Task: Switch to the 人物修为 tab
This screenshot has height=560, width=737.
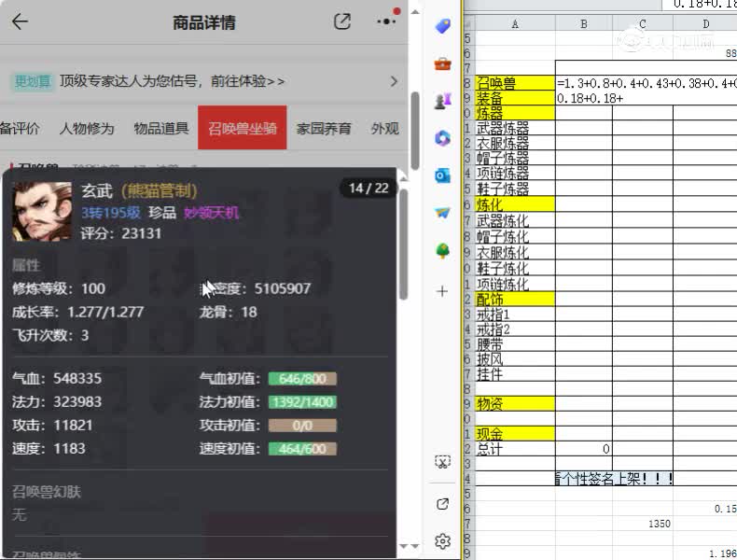Action: (87, 129)
